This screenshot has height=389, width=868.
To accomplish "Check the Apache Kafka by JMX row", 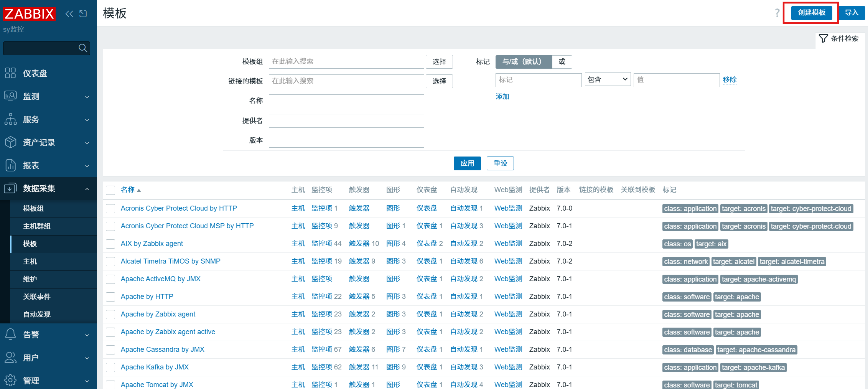I will pyautogui.click(x=110, y=368).
